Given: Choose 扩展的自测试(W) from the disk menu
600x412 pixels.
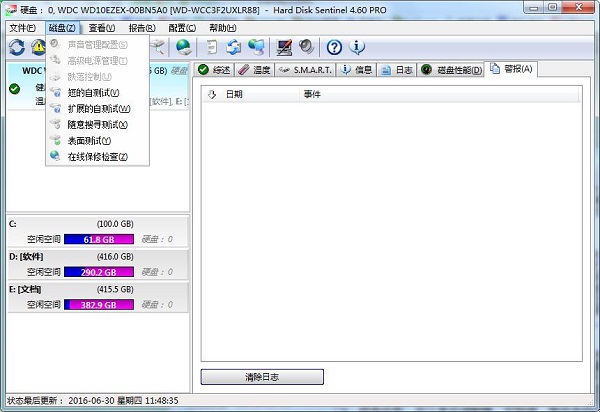Looking at the screenshot, I should click(x=97, y=109).
